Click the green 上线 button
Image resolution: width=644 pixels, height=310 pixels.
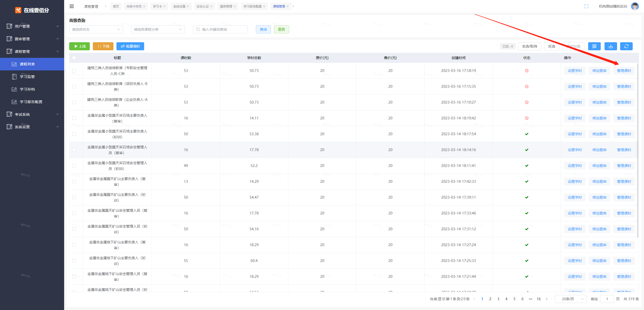tap(79, 46)
